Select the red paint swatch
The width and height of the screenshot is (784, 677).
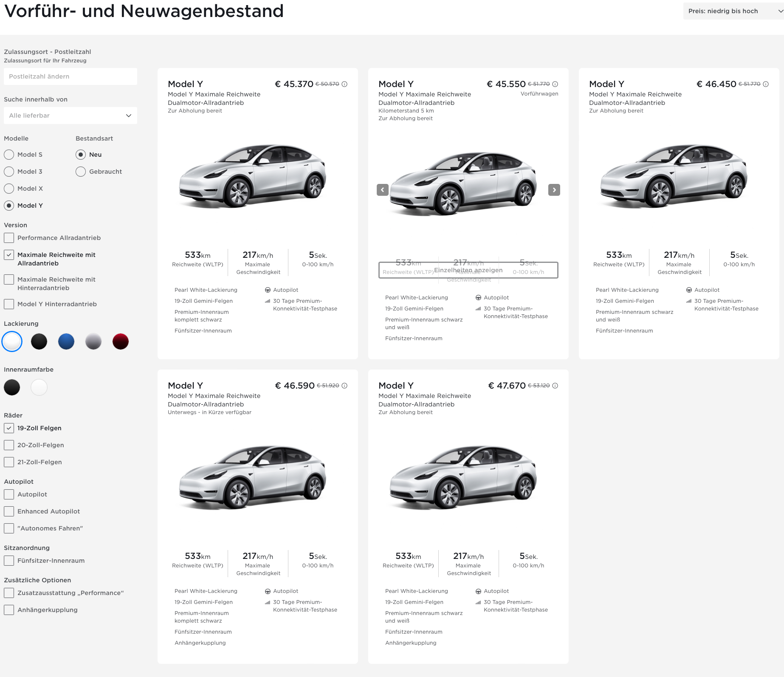[121, 341]
